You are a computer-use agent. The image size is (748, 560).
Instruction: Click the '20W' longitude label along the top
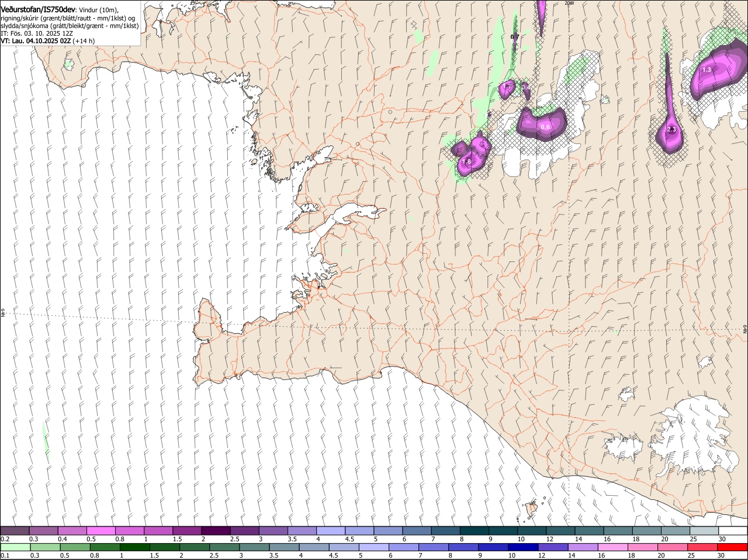pos(569,3)
